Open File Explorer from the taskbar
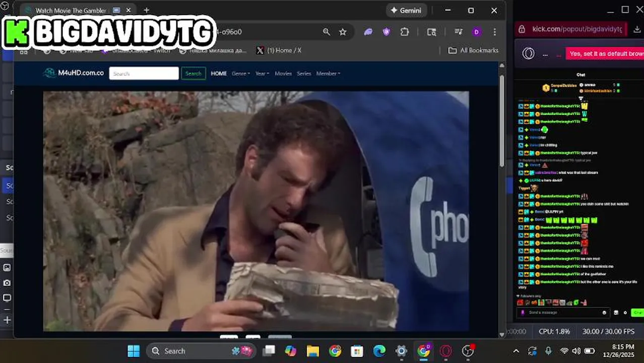The image size is (644, 363). 313,351
